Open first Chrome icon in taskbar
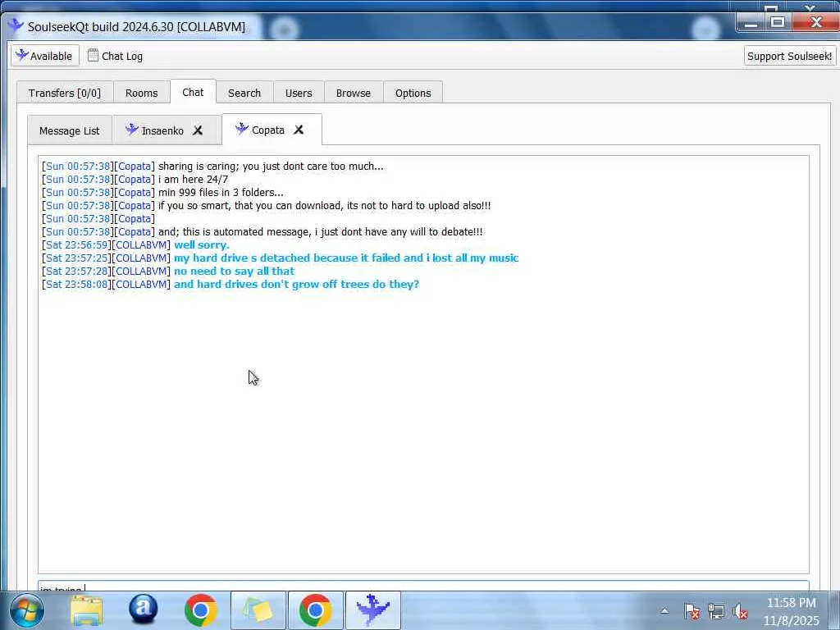Screen dimensions: 840x630 tap(200, 610)
